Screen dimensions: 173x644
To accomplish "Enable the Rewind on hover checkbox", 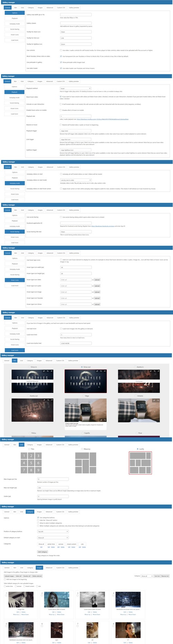I will click(61, 125).
